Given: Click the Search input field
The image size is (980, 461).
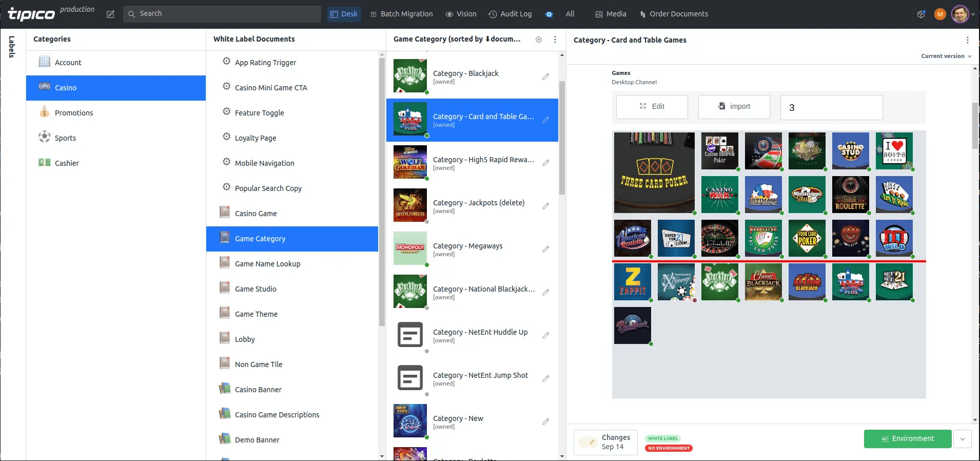Looking at the screenshot, I should 222,14.
